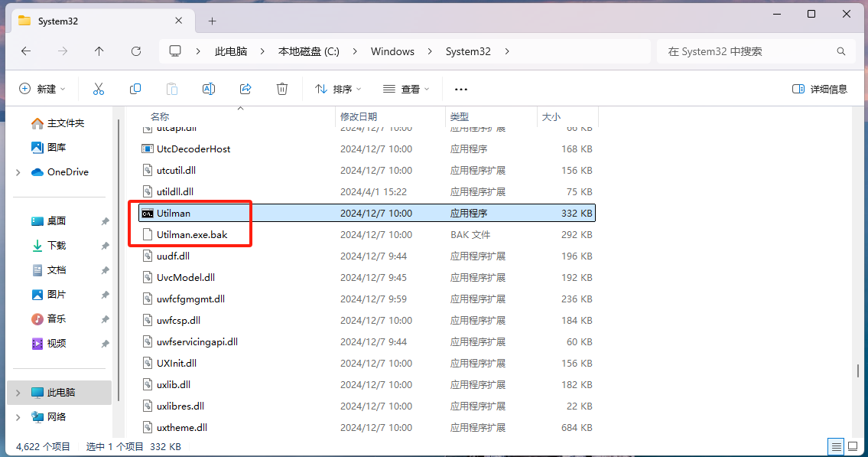Screen dimensions: 868x457
Task: Toggle the 详细信息 details pane
Action: point(820,89)
